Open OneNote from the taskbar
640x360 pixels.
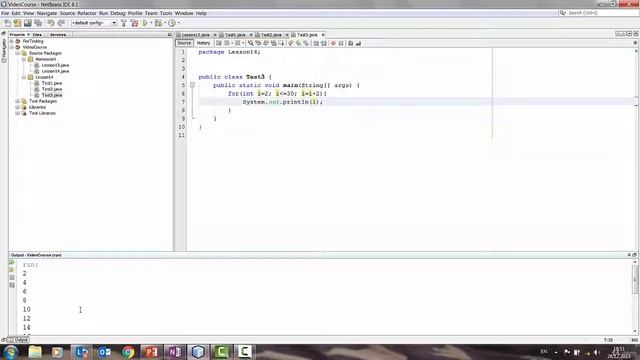click(x=174, y=352)
